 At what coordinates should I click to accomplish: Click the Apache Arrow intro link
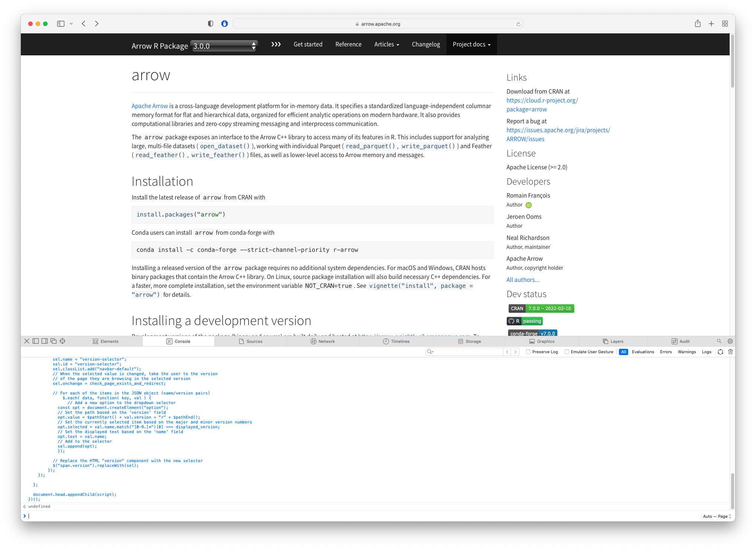click(150, 106)
